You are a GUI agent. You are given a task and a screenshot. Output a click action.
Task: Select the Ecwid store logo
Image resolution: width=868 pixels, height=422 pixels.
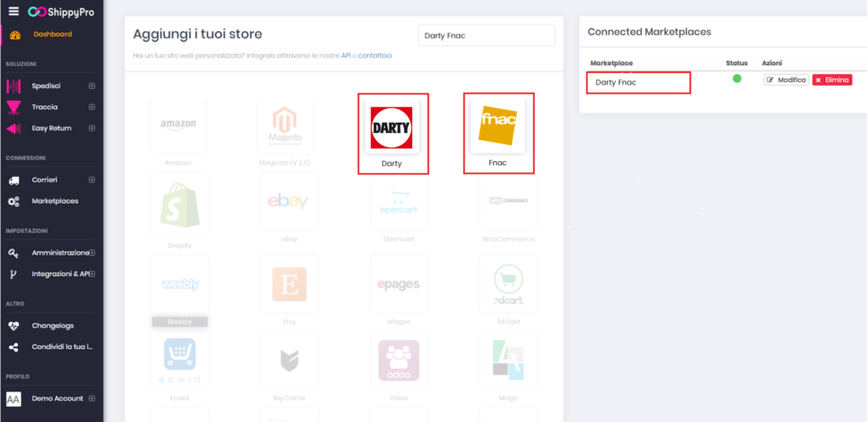pos(180,361)
